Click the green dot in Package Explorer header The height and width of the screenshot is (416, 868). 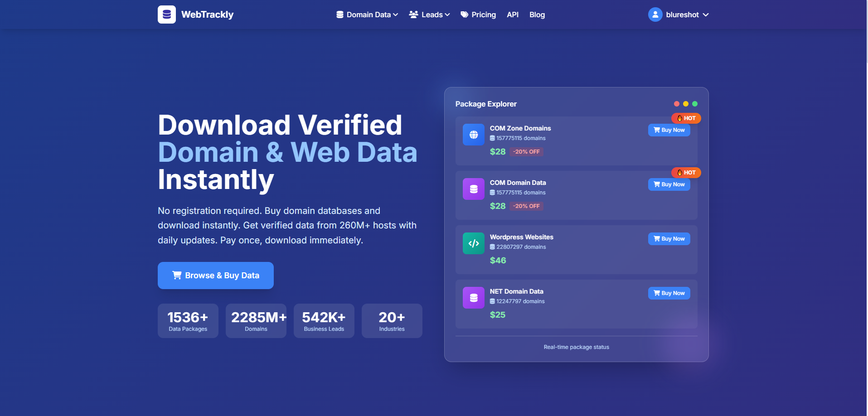(695, 103)
